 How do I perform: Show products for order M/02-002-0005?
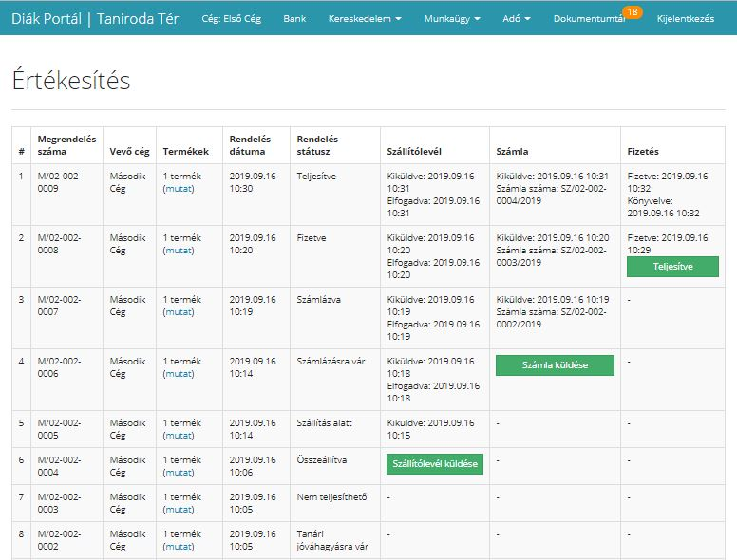179,436
